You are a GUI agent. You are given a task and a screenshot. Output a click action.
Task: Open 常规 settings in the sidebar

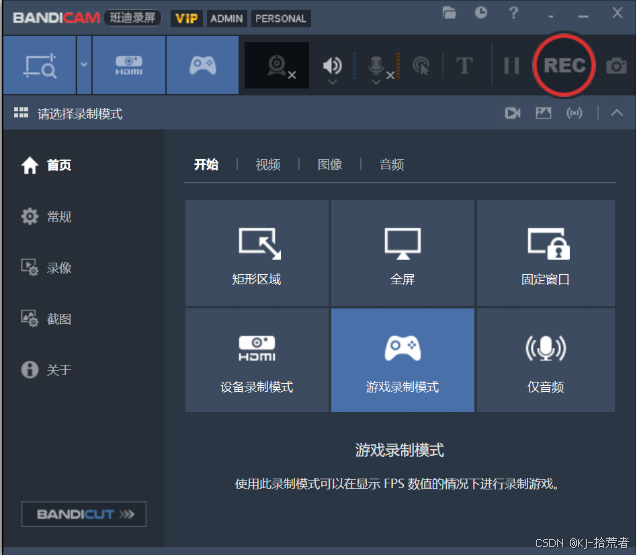(46, 217)
